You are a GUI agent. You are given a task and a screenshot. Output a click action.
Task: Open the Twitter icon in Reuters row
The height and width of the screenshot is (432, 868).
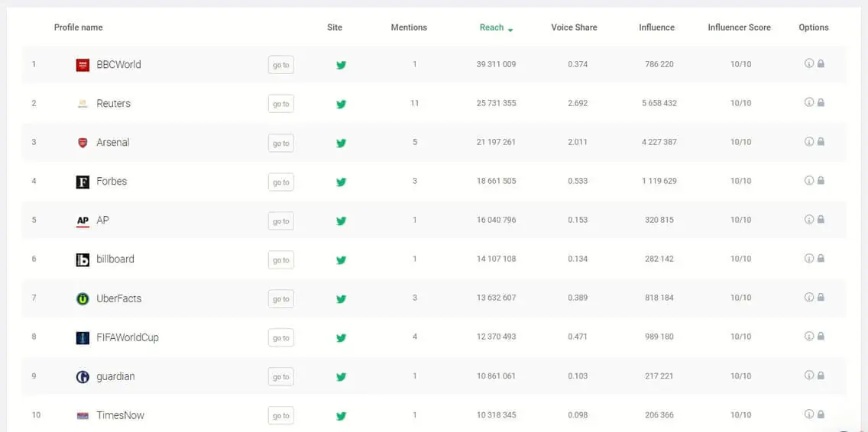point(341,104)
